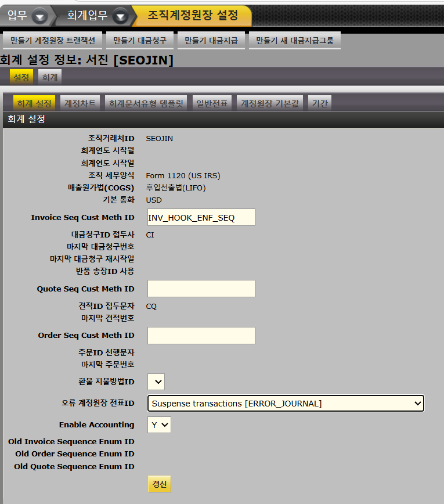
Task: Click the 업무 breadcrumb label
Action: point(17,15)
